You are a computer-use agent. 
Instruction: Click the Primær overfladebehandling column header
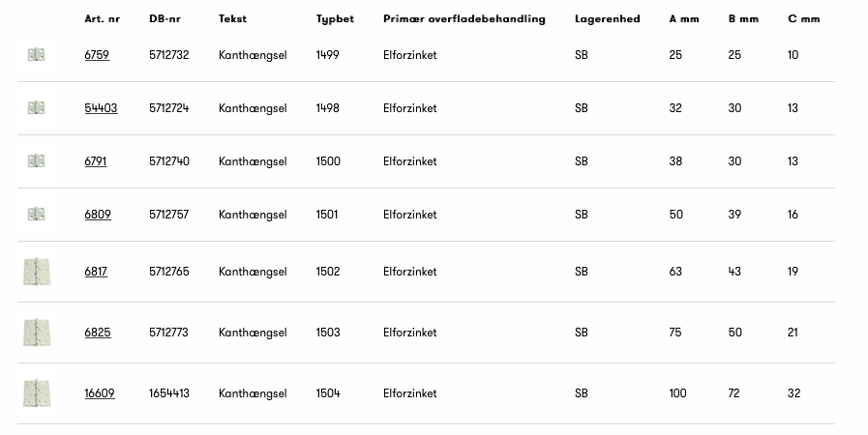[x=464, y=19]
